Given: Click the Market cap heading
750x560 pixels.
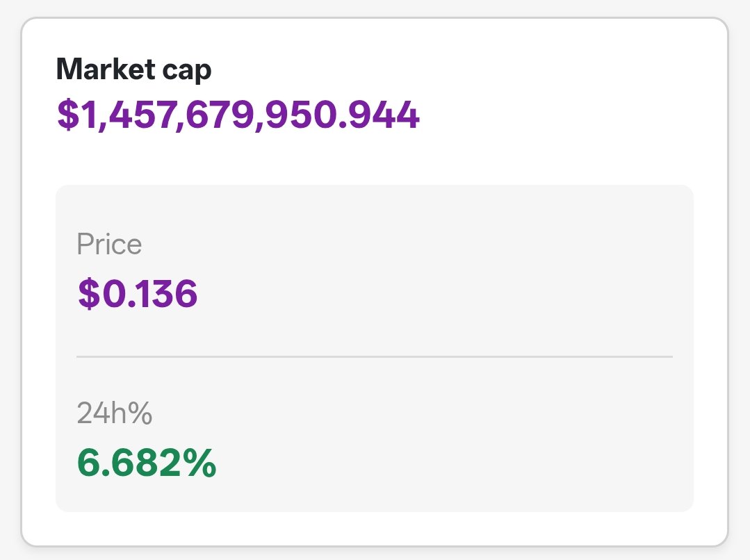Looking at the screenshot, I should 134,69.
